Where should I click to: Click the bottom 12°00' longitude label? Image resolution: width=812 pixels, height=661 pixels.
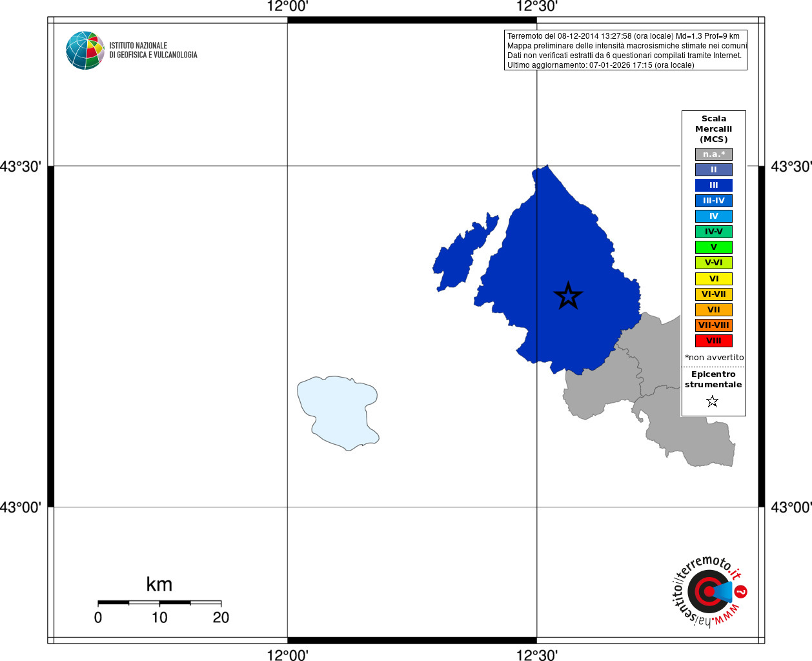(287, 655)
